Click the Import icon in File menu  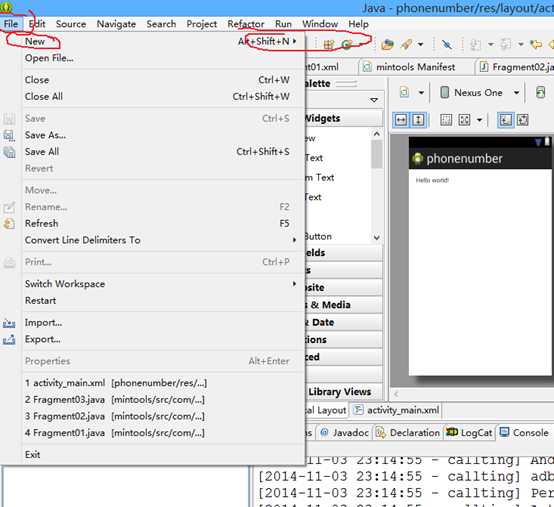coord(9,323)
